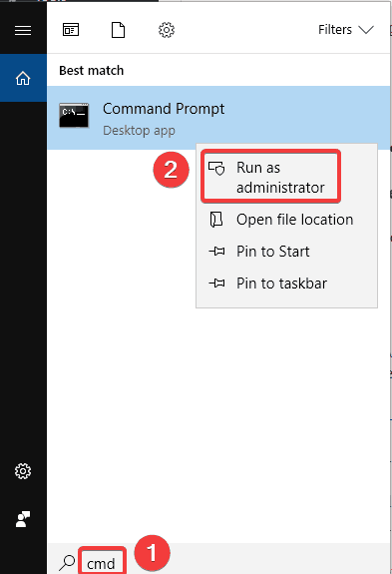Click the Command Prompt app icon
The image size is (392, 574).
point(74,116)
